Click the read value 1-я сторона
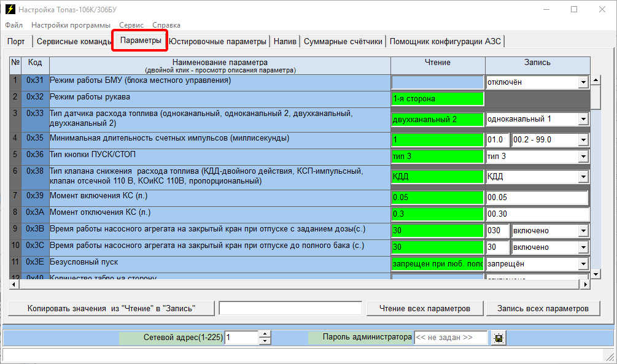Viewport: 617px width, 364px height. (x=437, y=99)
